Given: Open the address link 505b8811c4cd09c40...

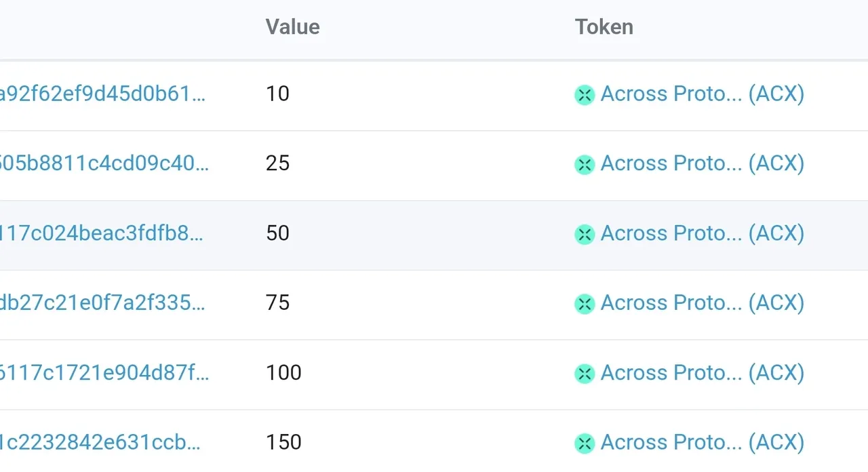Looking at the screenshot, I should coord(104,163).
